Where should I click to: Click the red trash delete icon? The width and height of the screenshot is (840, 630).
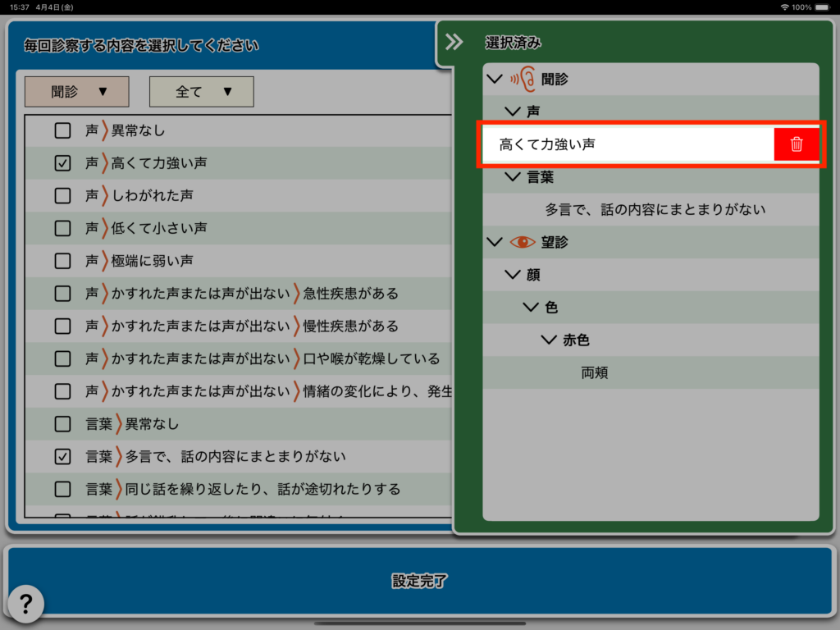click(x=796, y=144)
